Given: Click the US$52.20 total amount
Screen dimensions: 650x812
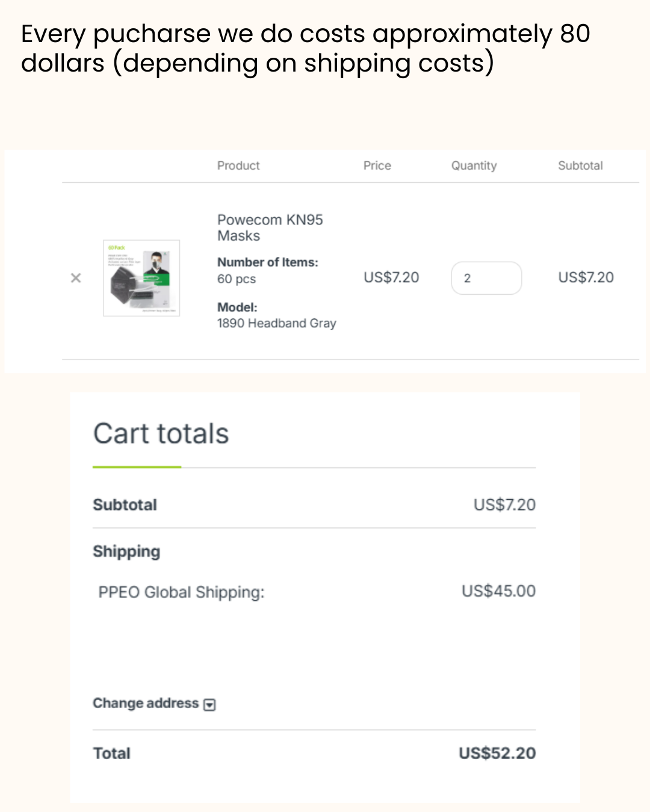Looking at the screenshot, I should (497, 753).
